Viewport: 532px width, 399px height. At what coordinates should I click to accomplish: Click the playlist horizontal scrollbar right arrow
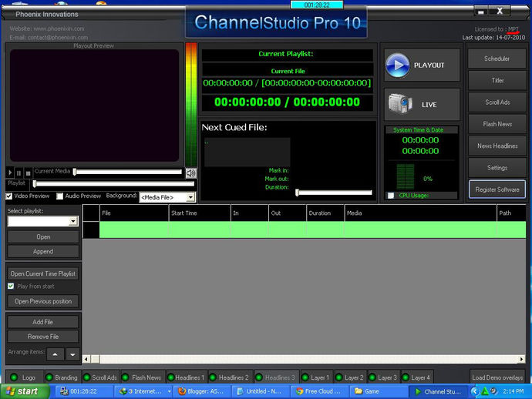(x=521, y=359)
